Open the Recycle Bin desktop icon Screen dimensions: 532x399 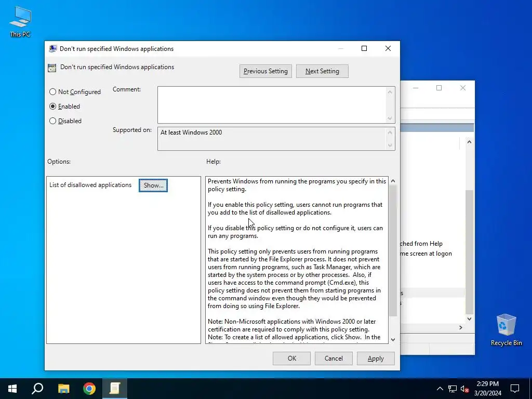tap(506, 330)
